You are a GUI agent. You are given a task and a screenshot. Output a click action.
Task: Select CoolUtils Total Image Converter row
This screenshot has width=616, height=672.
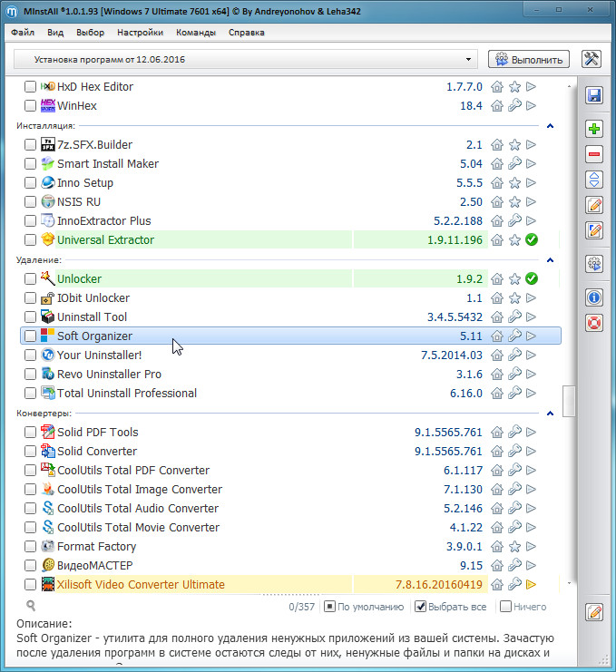click(x=290, y=490)
